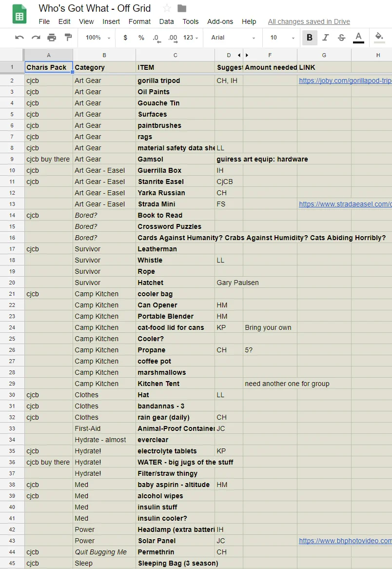The image size is (392, 569).
Task: Select the 'Yarka Russian' cell
Action: pyautogui.click(x=175, y=193)
